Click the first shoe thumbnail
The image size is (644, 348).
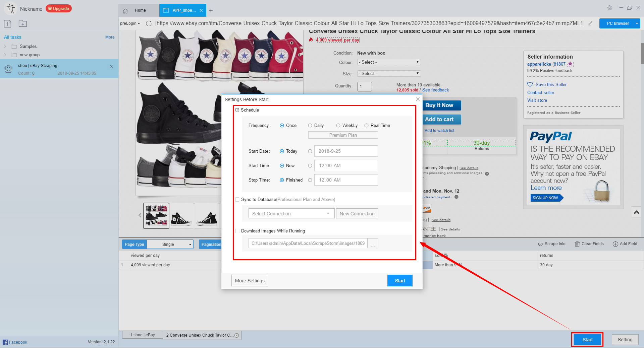[x=156, y=216]
